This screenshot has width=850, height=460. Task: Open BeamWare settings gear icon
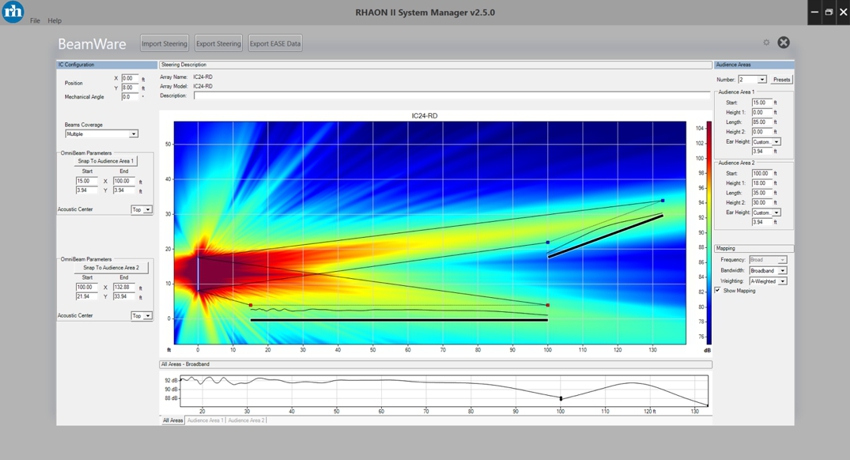[766, 42]
